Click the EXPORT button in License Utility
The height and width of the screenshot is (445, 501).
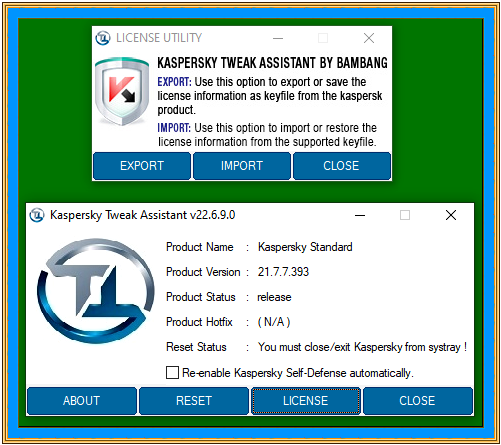142,166
